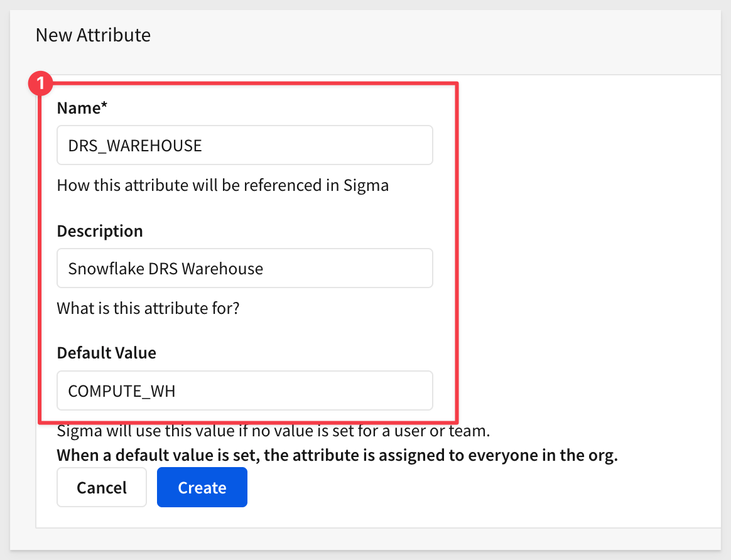Click the red step 1 badge

pyautogui.click(x=40, y=83)
